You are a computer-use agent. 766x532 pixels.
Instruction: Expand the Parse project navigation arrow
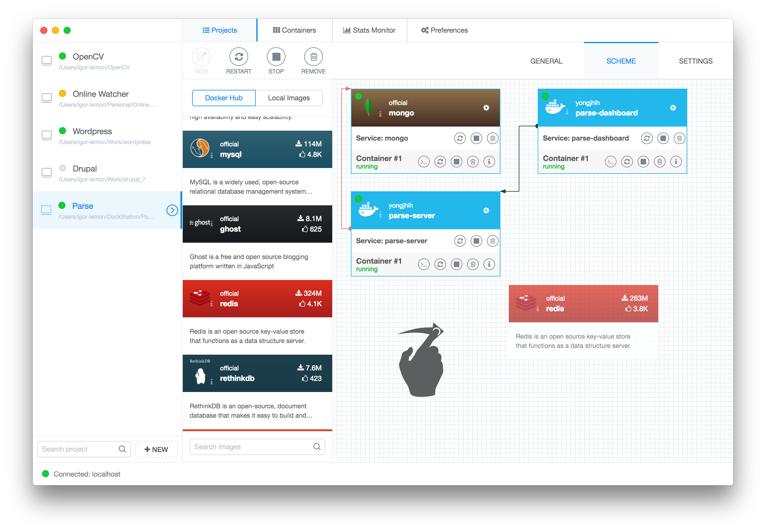tap(172, 211)
